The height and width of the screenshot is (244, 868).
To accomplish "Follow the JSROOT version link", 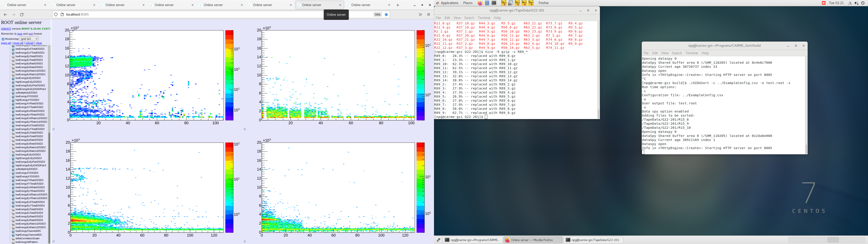I will 6,29.
